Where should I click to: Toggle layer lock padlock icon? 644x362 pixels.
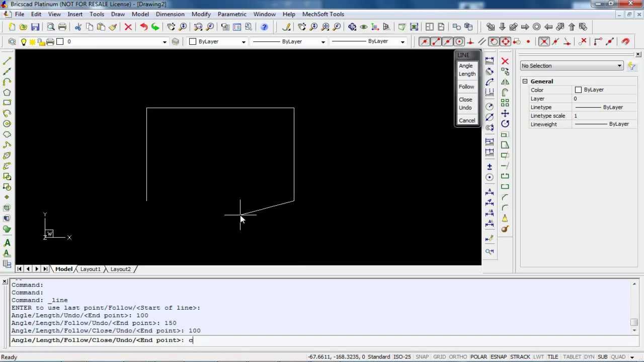[41, 42]
